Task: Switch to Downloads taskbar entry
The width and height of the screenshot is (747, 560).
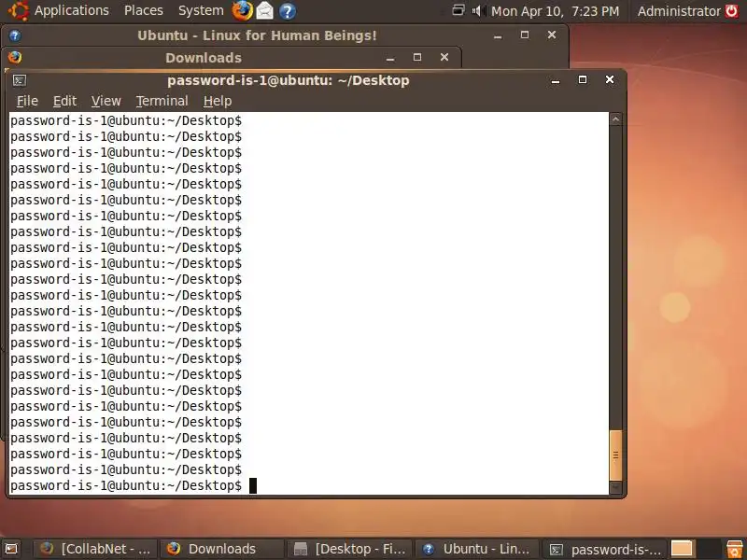Action: pyautogui.click(x=222, y=549)
